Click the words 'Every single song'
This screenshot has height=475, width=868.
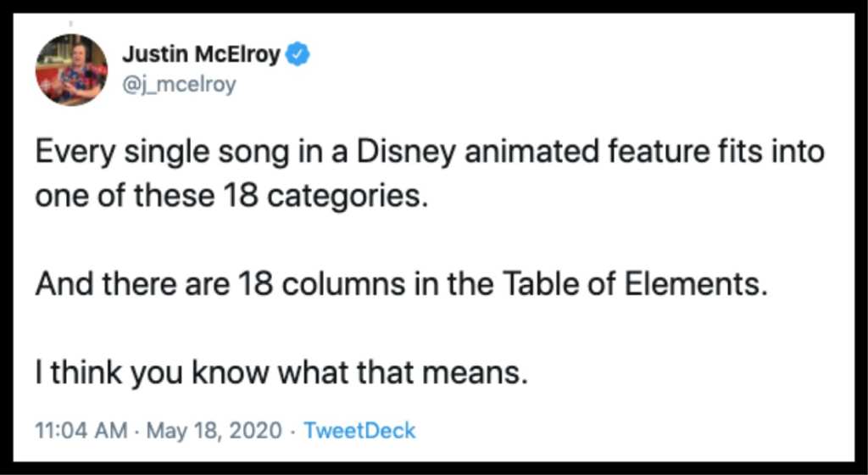(x=161, y=153)
